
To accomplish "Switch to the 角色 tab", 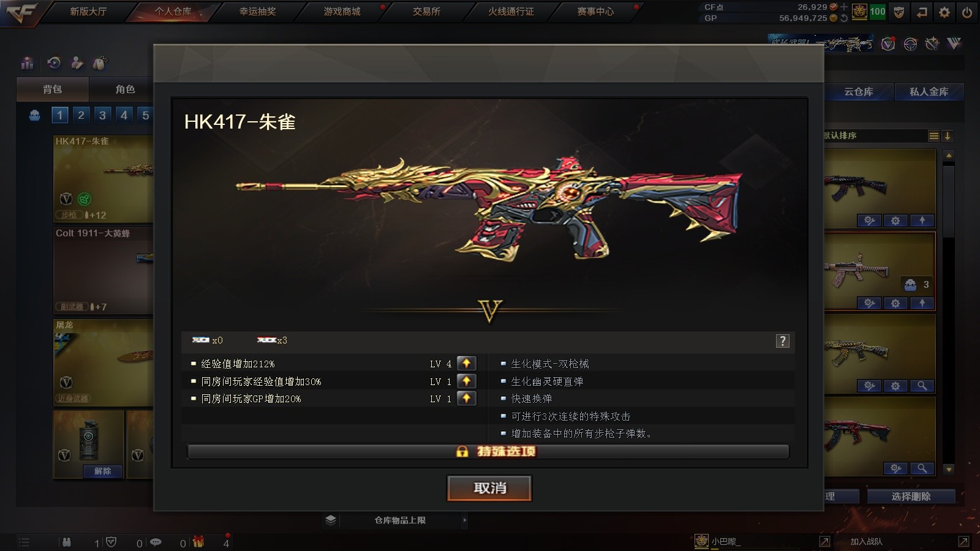I will coord(125,89).
